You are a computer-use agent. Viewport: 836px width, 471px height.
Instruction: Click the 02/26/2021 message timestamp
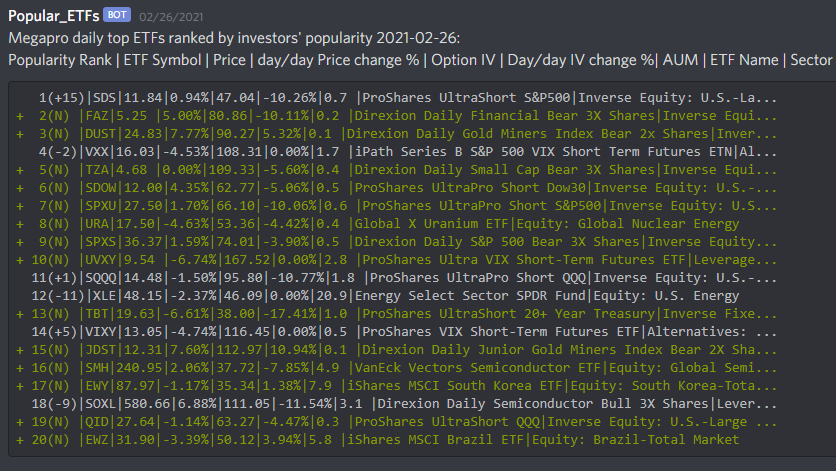click(x=171, y=17)
